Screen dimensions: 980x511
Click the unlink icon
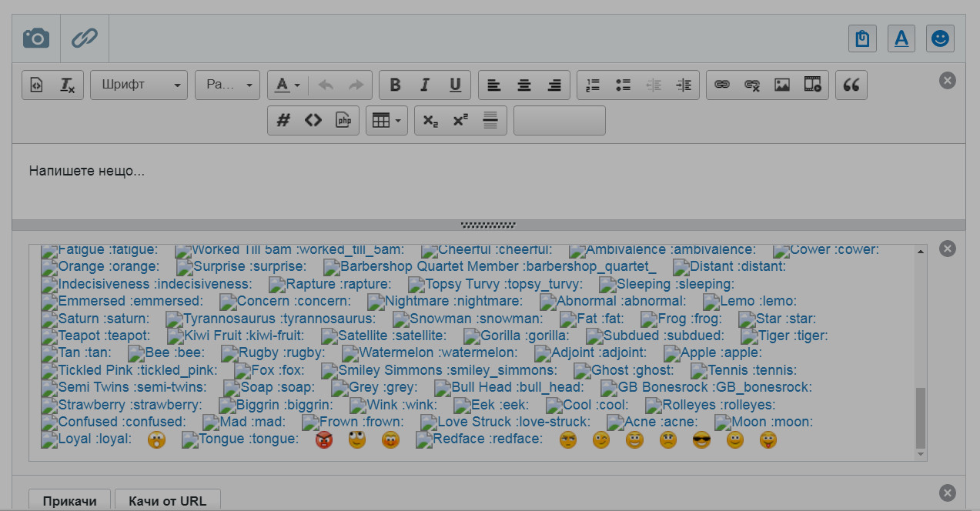[x=752, y=85]
